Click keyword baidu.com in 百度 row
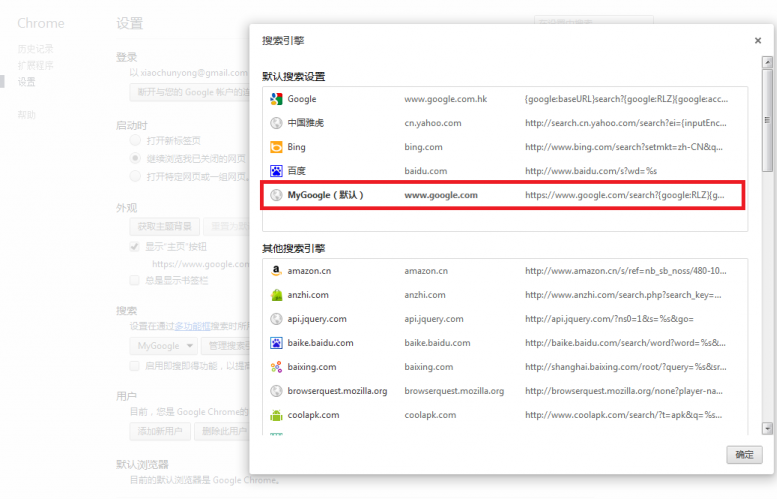Viewport: 777px width, 499px height. point(426,171)
